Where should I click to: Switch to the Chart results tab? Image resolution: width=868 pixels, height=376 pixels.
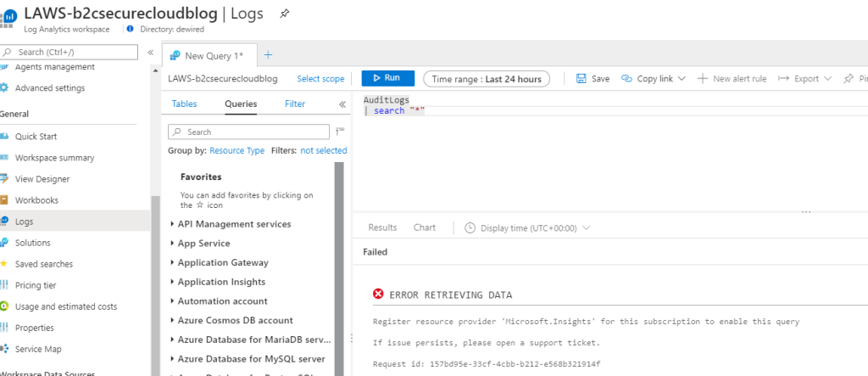point(425,227)
